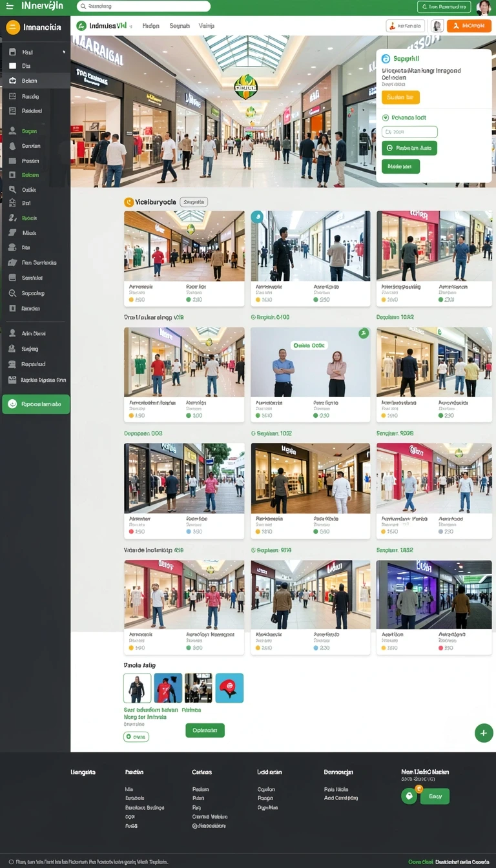
Task: Open the Oamral Valaten footer link
Action: click(210, 816)
